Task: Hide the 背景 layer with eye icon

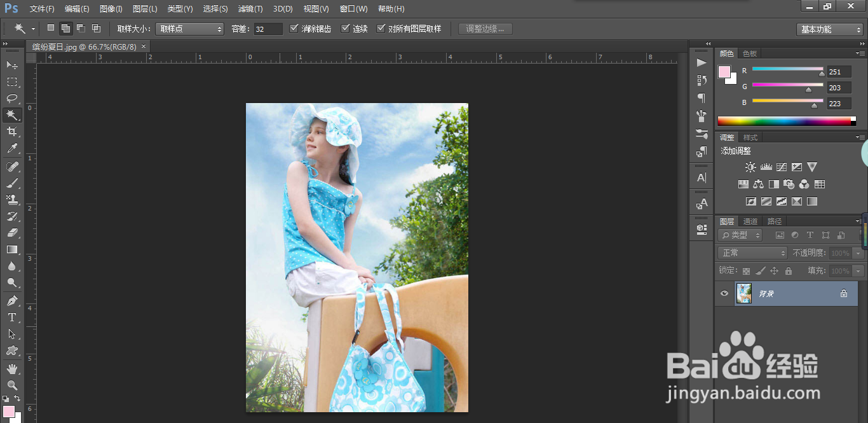Action: (724, 294)
